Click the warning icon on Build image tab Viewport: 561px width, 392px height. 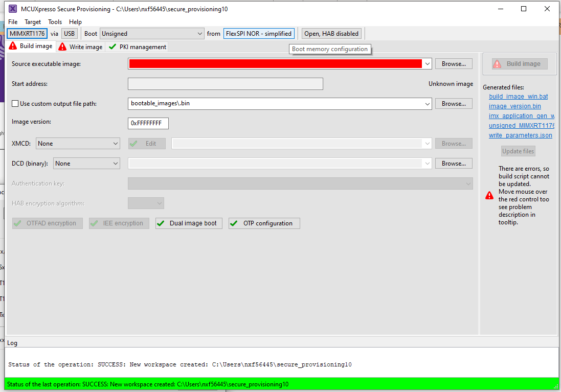point(12,45)
